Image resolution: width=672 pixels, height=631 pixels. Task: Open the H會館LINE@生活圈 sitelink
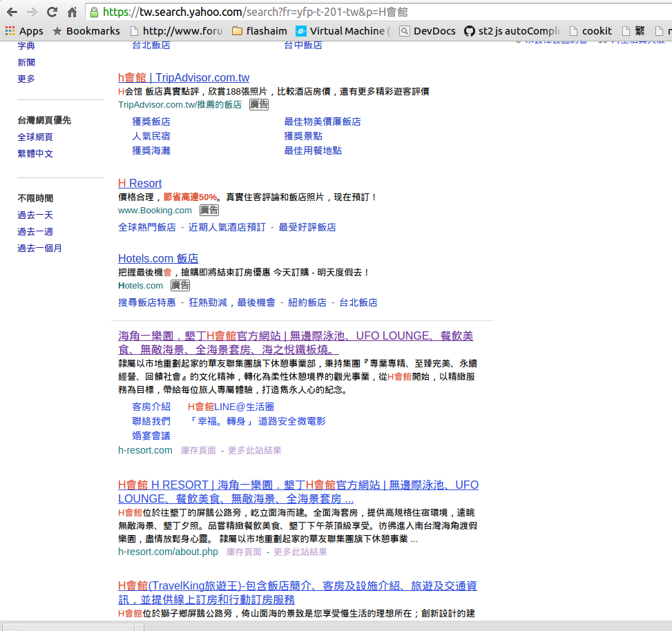click(231, 407)
